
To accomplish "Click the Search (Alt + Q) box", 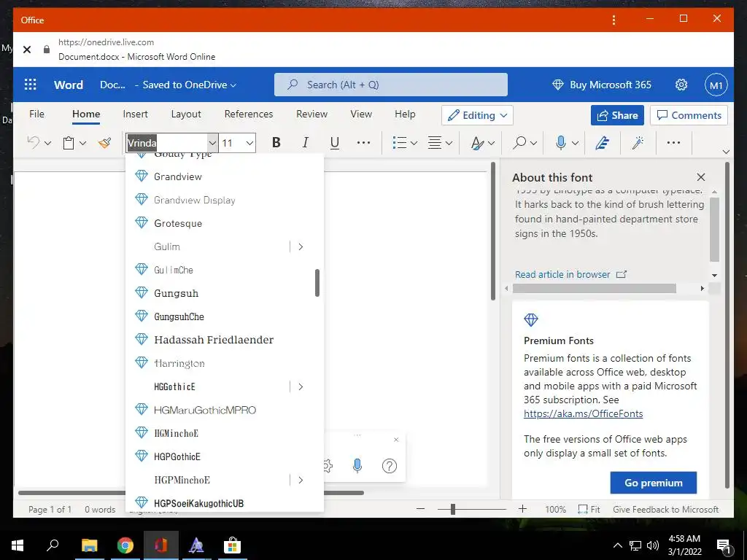I will click(x=391, y=85).
